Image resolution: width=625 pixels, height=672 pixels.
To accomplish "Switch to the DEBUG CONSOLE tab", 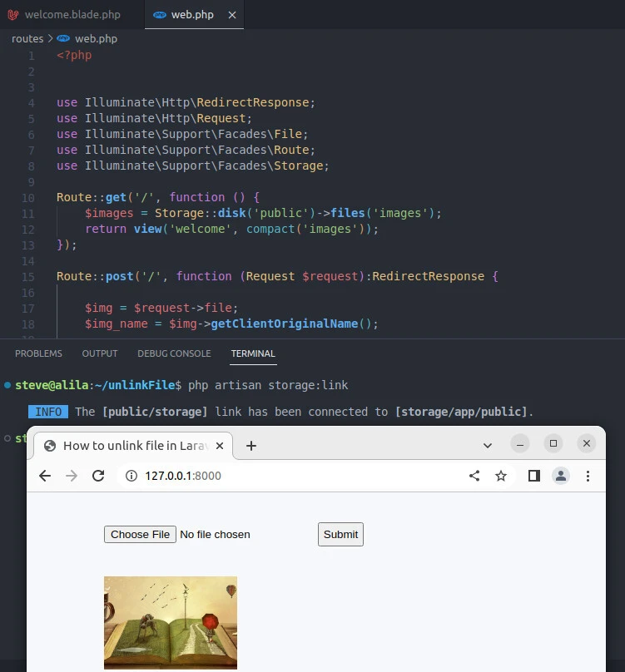I will [174, 353].
